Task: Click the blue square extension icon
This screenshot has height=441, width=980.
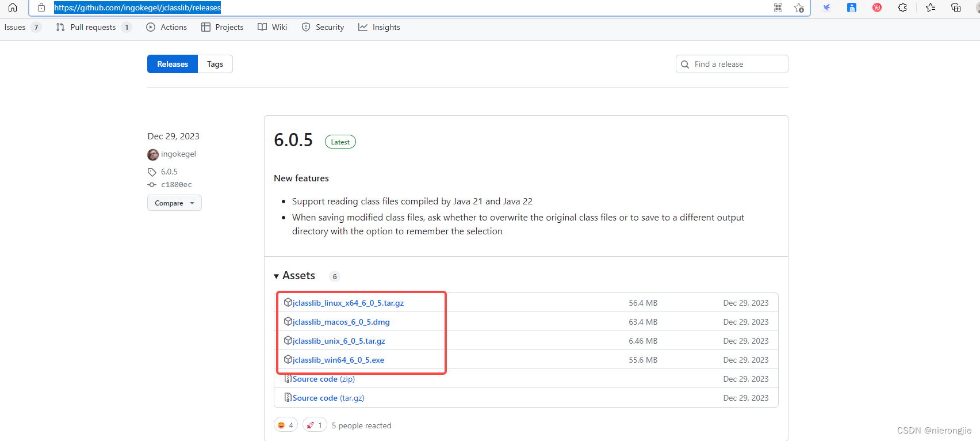Action: (x=852, y=7)
